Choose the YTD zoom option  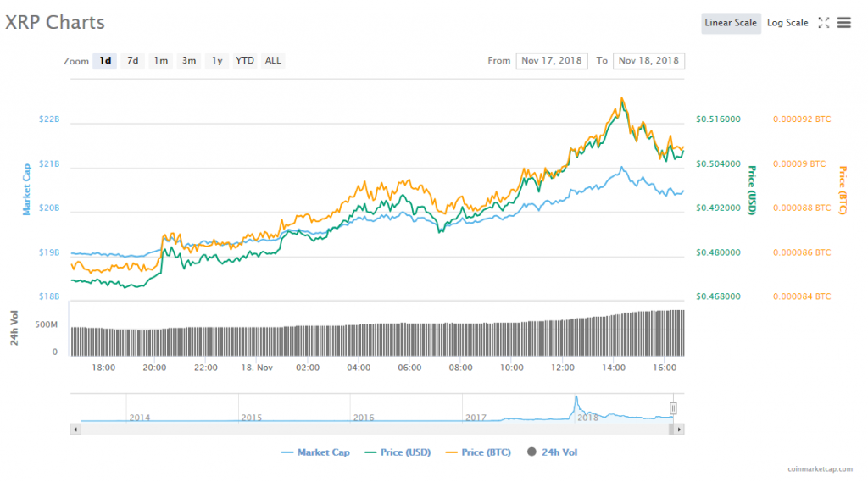point(245,61)
